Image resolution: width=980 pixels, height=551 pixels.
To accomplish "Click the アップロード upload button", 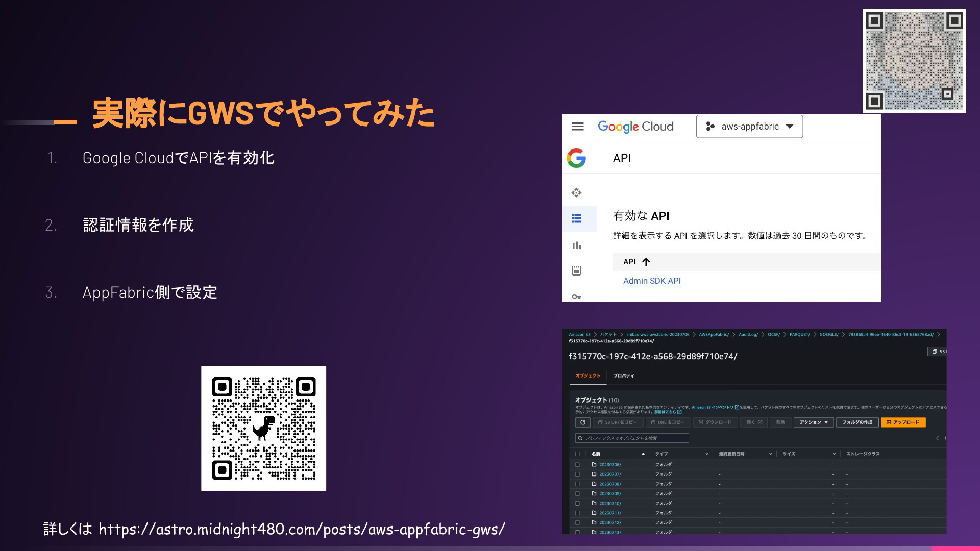I will point(903,422).
